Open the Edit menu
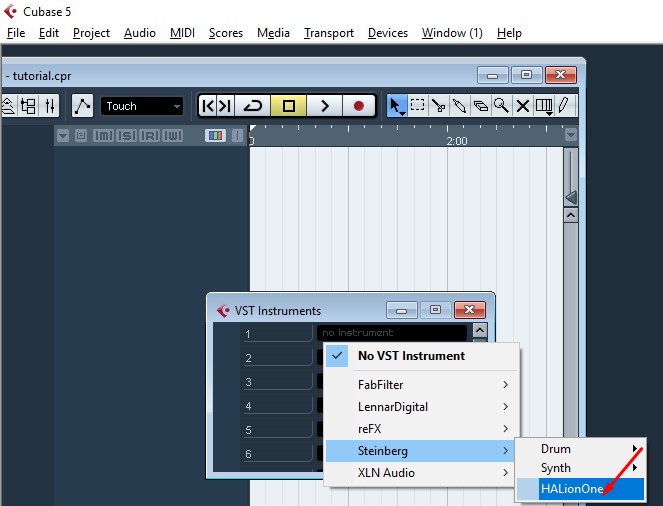The height and width of the screenshot is (506, 663). tap(49, 33)
